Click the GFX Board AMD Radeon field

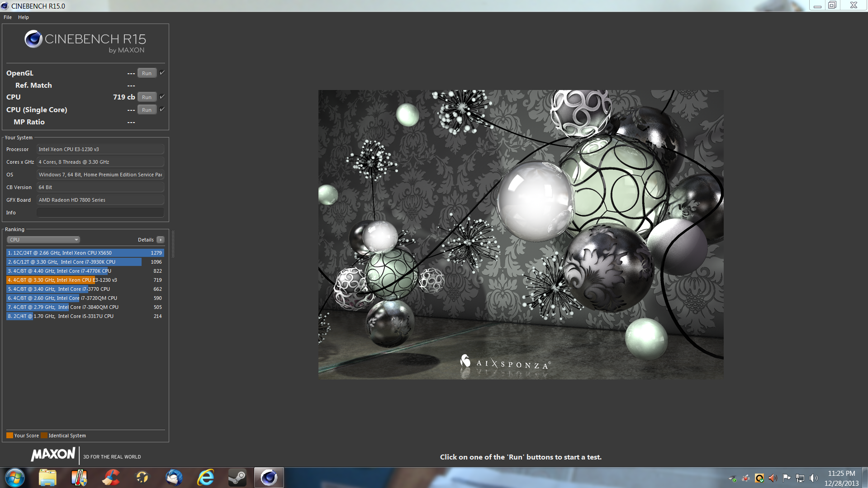click(100, 200)
